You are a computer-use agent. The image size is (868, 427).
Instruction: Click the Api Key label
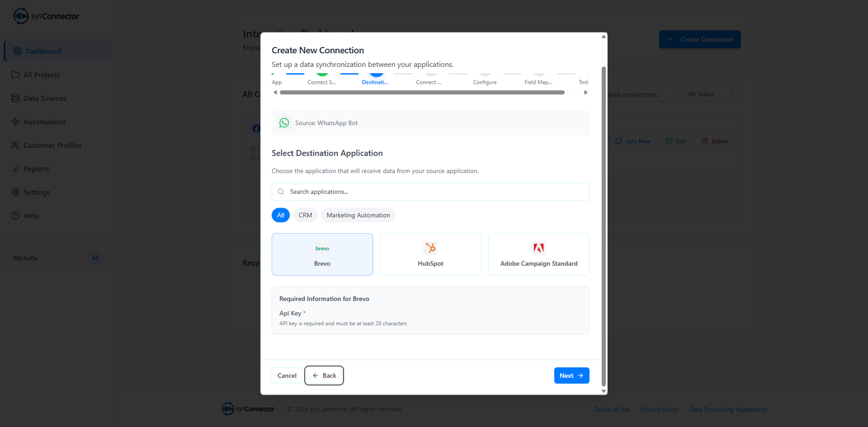tap(290, 314)
